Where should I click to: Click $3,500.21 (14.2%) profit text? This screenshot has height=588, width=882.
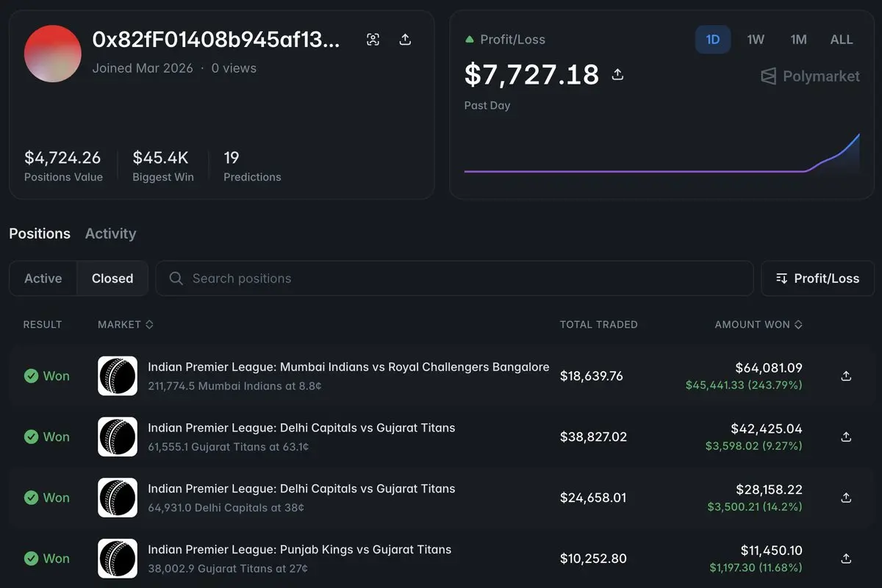pyautogui.click(x=755, y=506)
